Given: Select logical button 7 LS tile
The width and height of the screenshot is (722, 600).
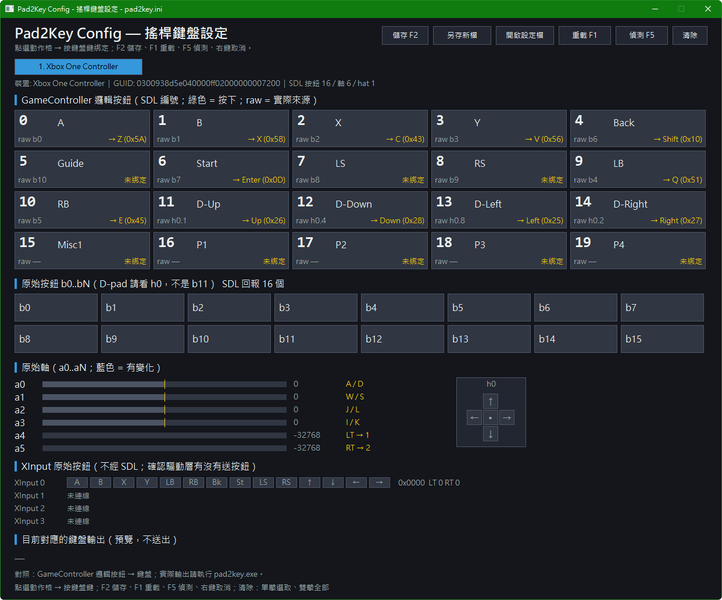Looking at the screenshot, I should (x=360, y=169).
